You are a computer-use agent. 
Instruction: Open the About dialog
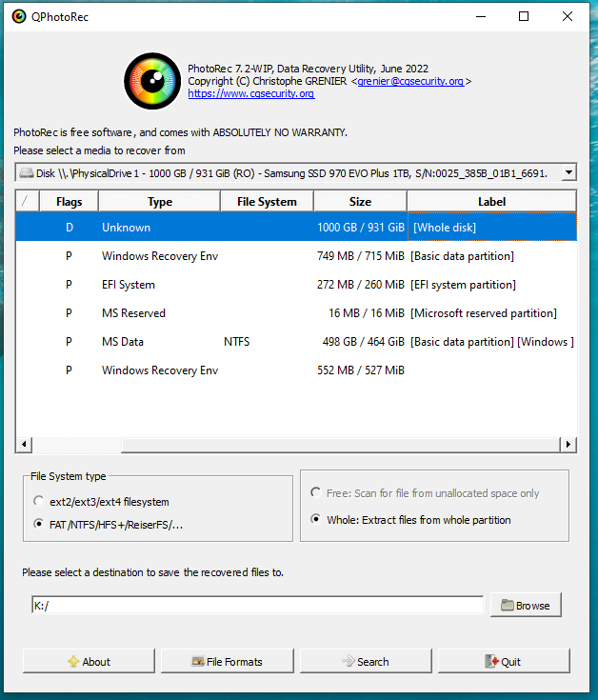tap(89, 661)
